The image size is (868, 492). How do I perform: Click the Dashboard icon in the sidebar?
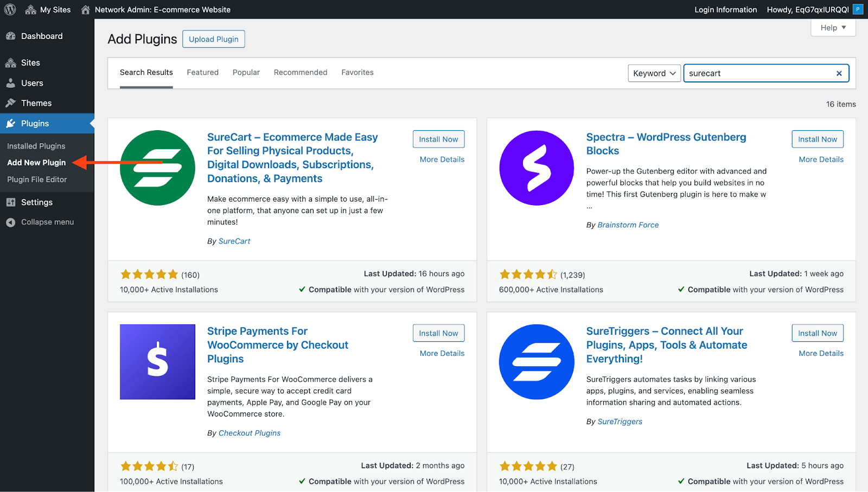pyautogui.click(x=10, y=36)
